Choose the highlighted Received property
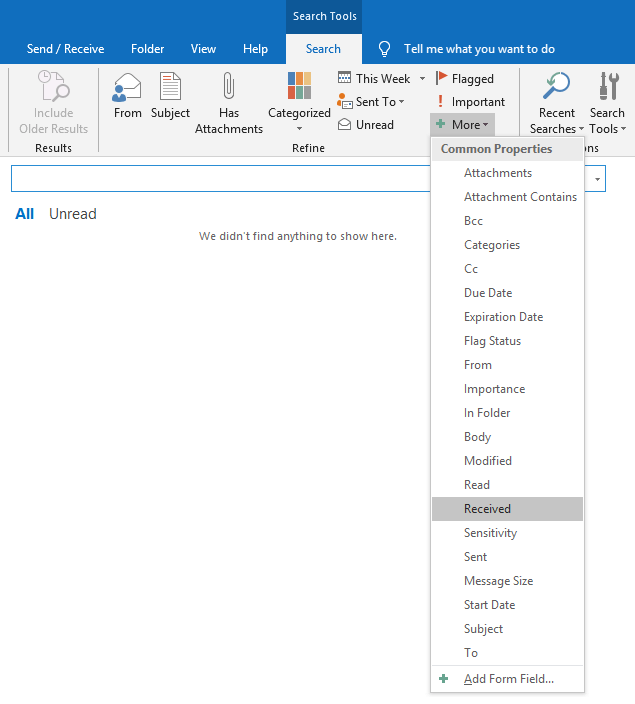635x704 pixels. (507, 509)
